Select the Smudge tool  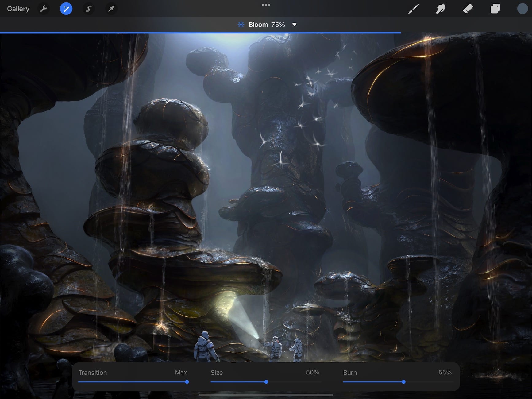coord(441,9)
